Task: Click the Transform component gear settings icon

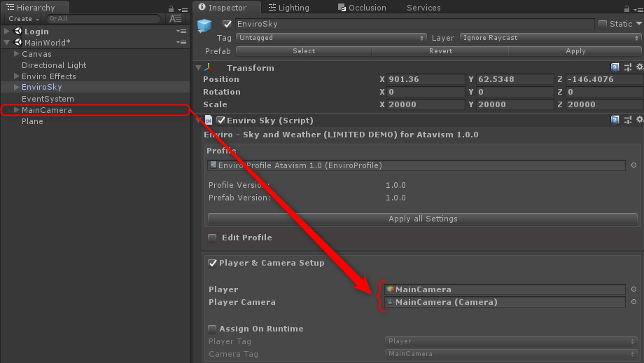Action: click(639, 68)
